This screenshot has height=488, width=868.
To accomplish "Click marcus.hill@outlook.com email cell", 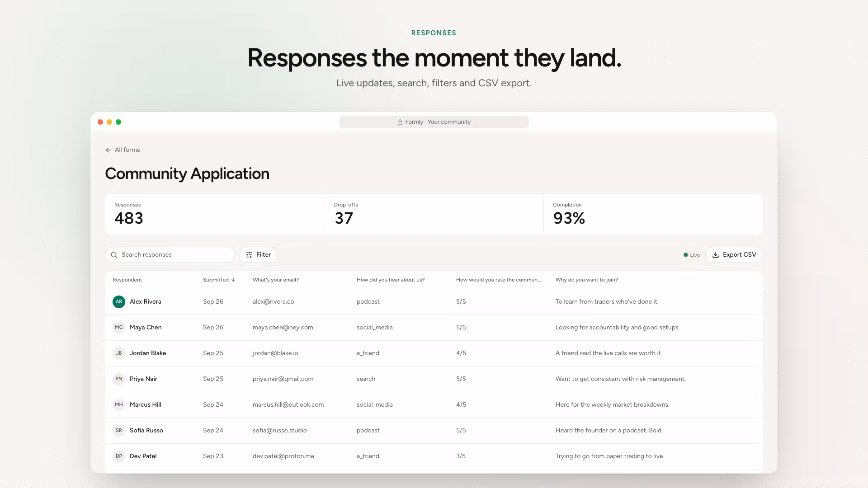I will (288, 405).
